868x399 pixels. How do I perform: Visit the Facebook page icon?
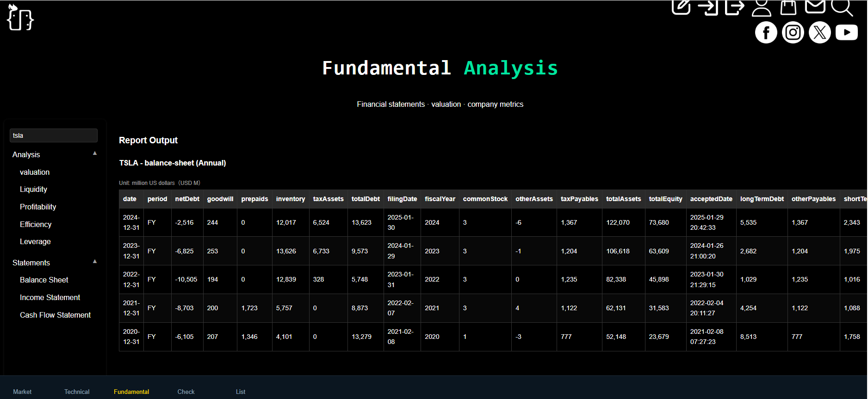[x=766, y=32]
